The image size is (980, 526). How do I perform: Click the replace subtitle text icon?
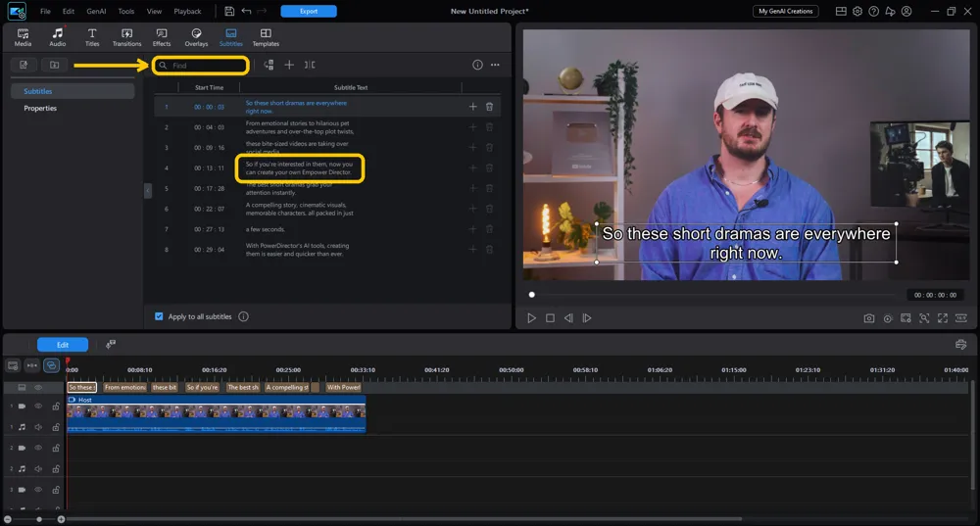click(x=269, y=65)
